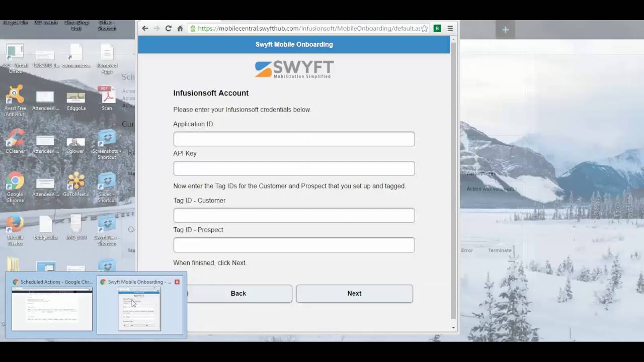
Task: Open Screenshots - Shortcut desktop folder
Action: click(107, 144)
